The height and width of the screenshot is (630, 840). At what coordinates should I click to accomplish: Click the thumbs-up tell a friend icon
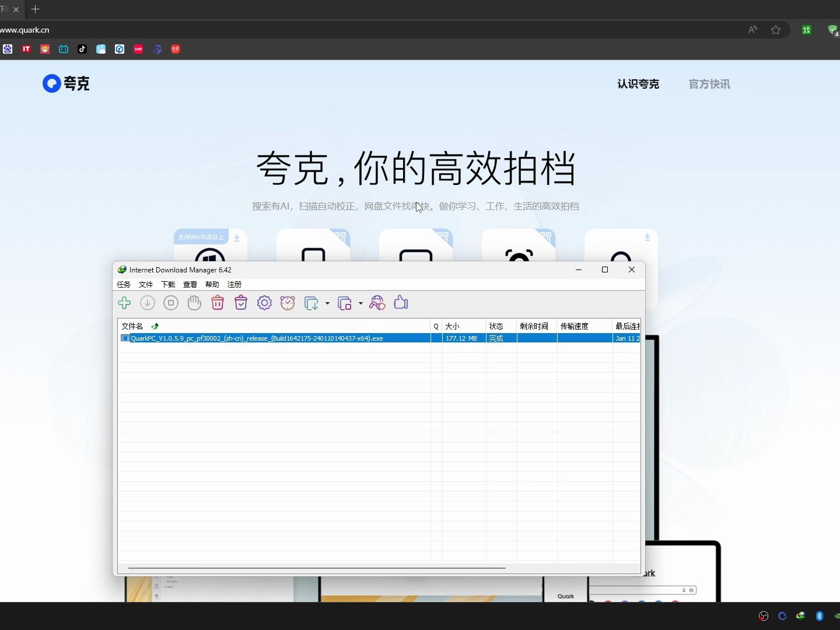(x=401, y=302)
